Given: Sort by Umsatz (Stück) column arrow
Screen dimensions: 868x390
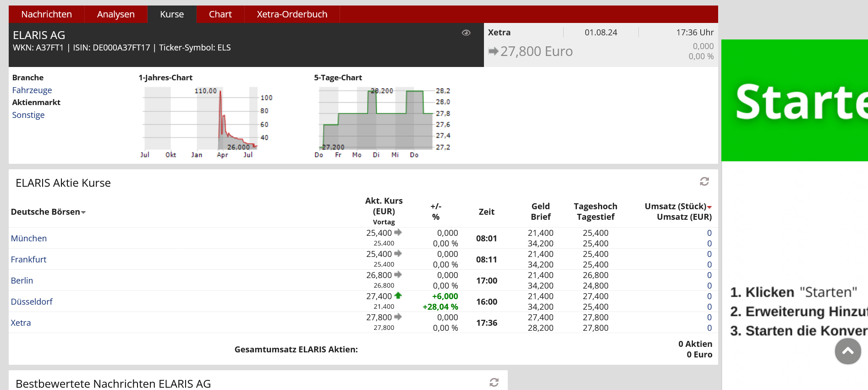Looking at the screenshot, I should pos(709,207).
